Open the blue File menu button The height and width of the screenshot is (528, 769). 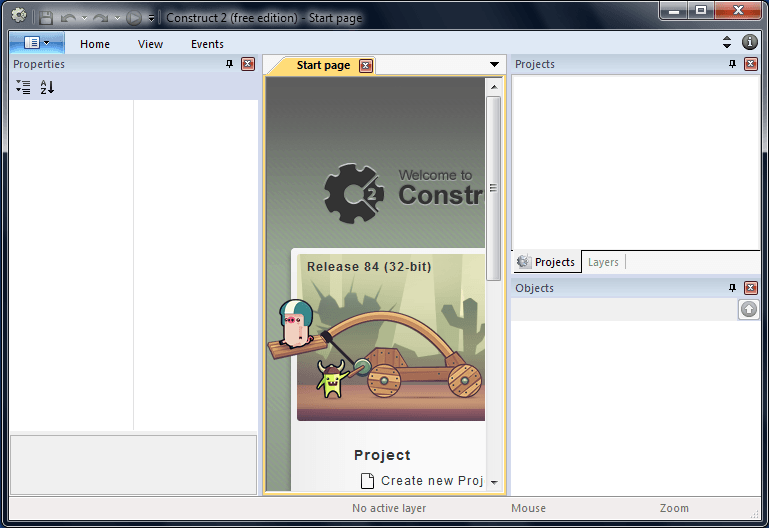click(37, 43)
